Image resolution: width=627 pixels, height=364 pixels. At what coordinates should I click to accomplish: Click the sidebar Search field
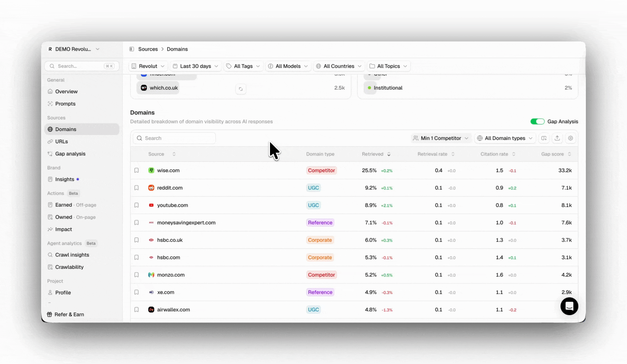(82, 66)
